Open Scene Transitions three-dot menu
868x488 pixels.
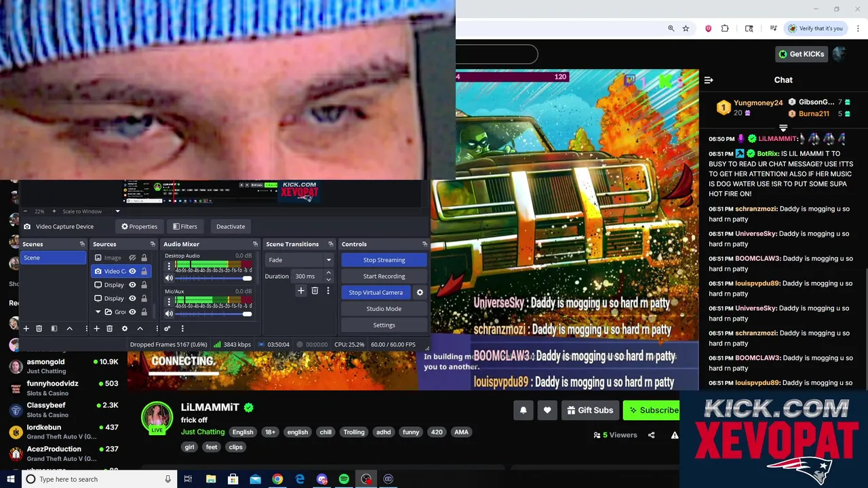pos(328,291)
